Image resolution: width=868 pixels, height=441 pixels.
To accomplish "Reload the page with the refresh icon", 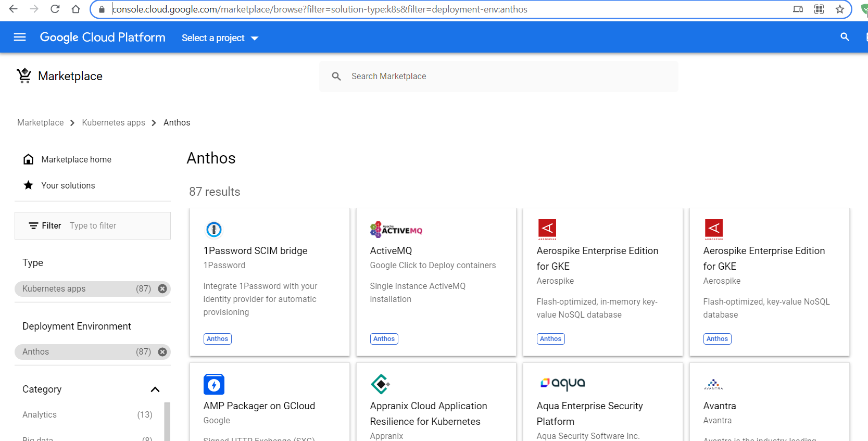I will click(55, 9).
